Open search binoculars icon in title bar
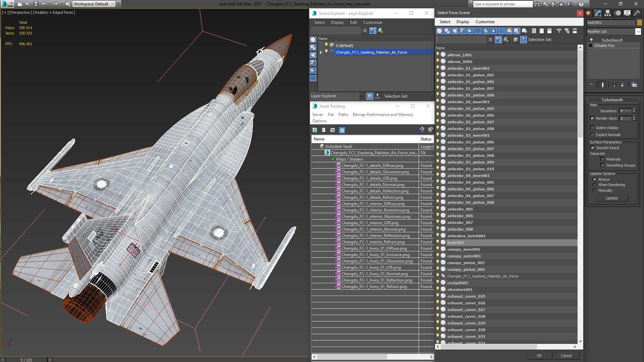The height and width of the screenshot is (362, 644). (537, 4)
